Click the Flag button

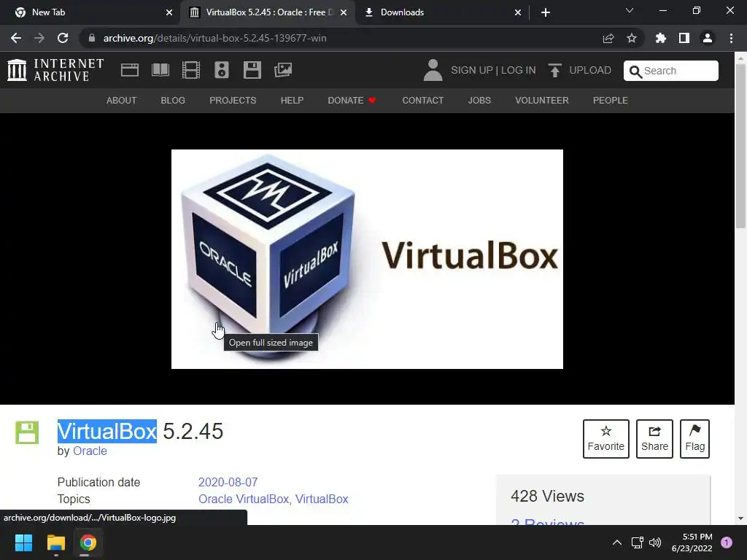(x=694, y=438)
